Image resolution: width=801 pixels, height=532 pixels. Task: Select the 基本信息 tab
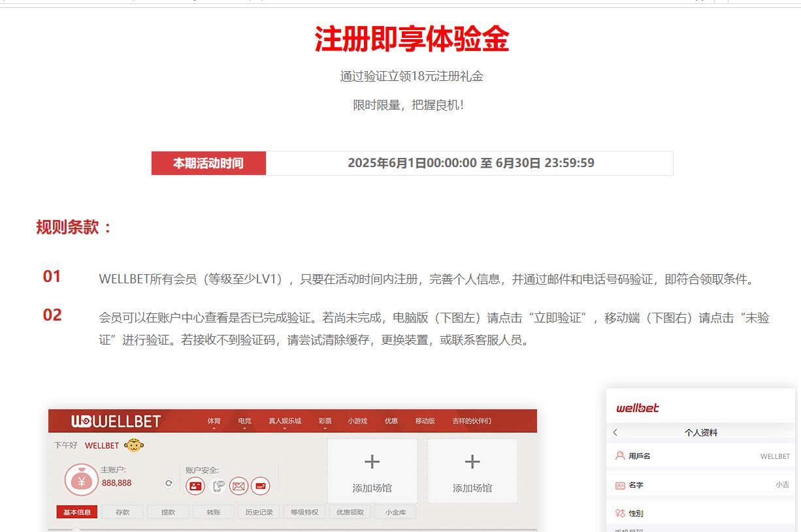[x=77, y=512]
